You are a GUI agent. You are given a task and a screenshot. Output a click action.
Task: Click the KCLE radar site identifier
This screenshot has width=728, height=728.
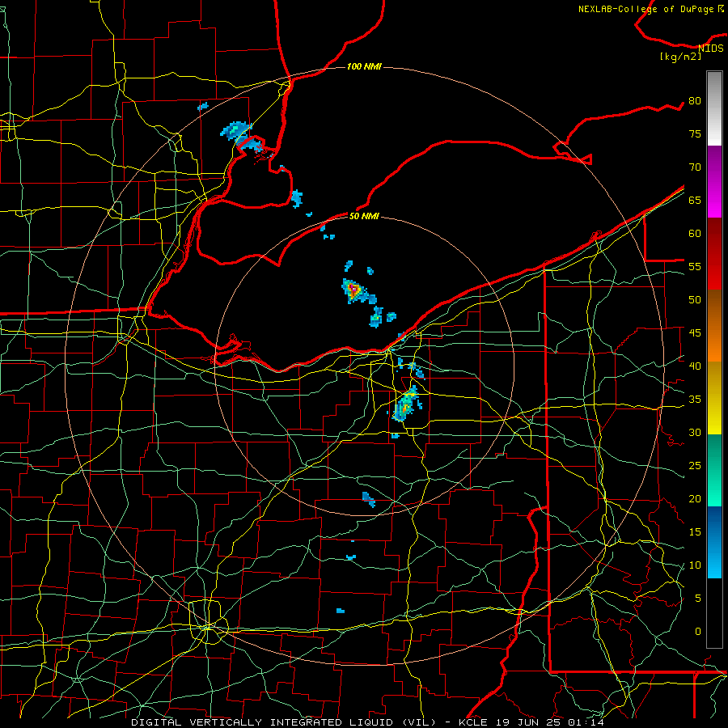pos(473,722)
